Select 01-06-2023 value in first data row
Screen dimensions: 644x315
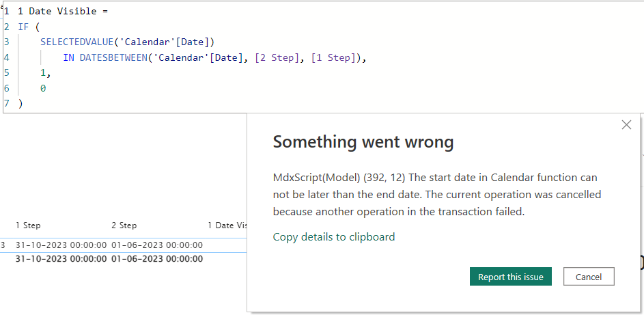[x=157, y=245]
